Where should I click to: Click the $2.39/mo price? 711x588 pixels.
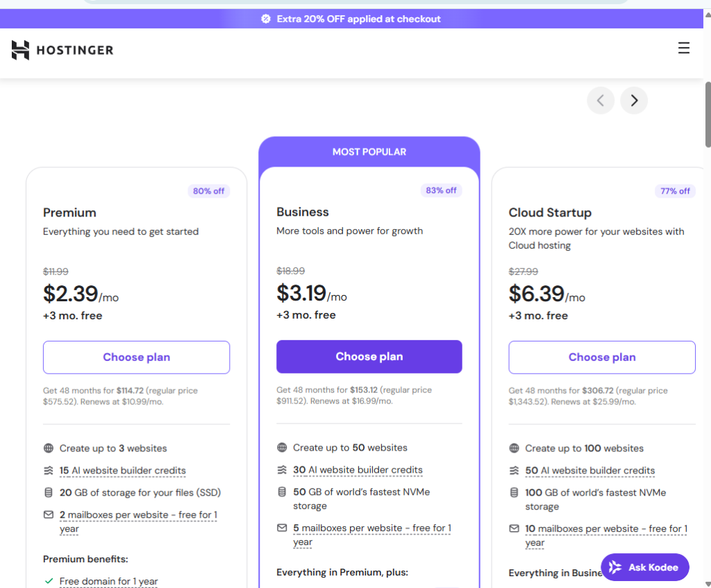(x=81, y=294)
